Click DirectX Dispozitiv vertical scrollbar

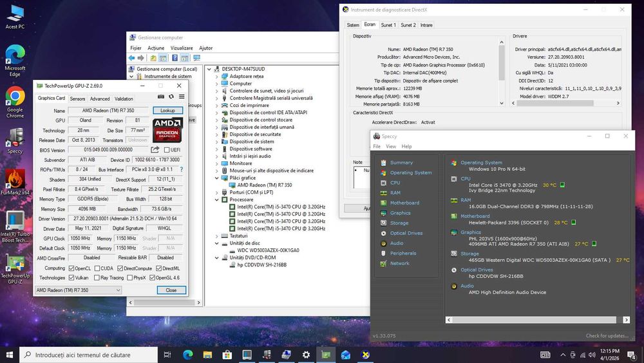502,72
